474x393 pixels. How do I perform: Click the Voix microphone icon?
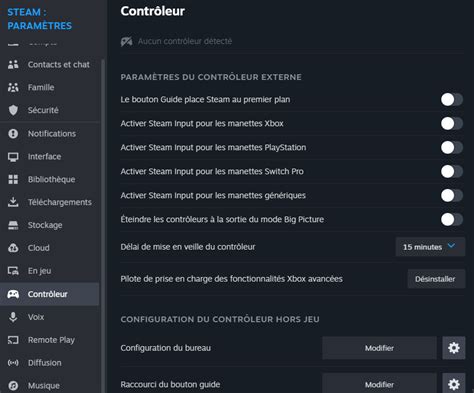coord(13,317)
